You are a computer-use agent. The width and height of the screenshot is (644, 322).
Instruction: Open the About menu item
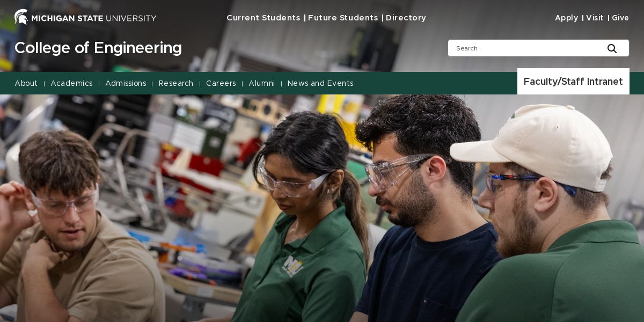coord(26,83)
